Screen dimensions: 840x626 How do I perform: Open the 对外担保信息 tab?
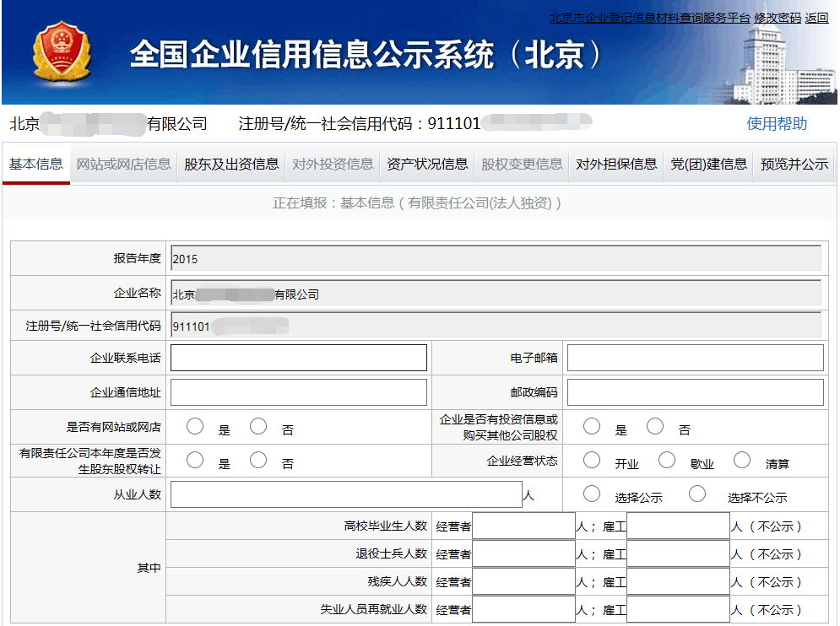point(616,165)
